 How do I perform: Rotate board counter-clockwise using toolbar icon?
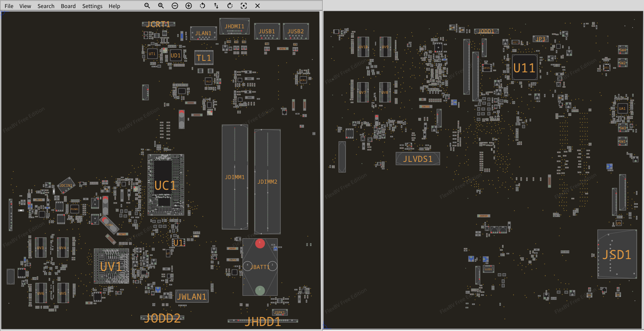pos(202,6)
